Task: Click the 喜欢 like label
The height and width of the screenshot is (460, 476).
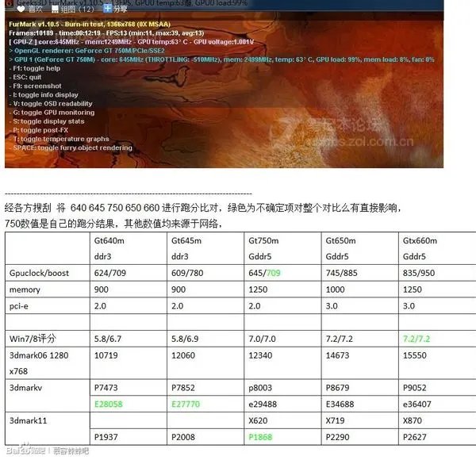Action: pos(36,10)
